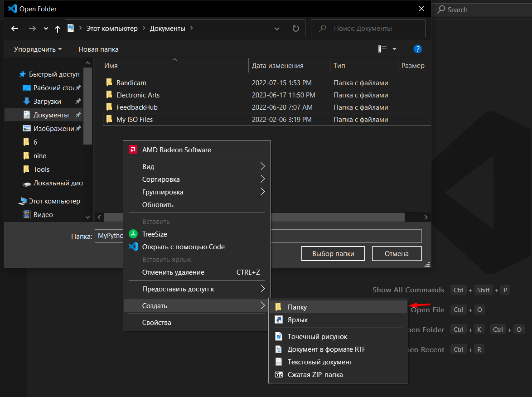This screenshot has width=532, height=397.
Task: Click the AMD Radeon Software entry
Action: coord(176,150)
